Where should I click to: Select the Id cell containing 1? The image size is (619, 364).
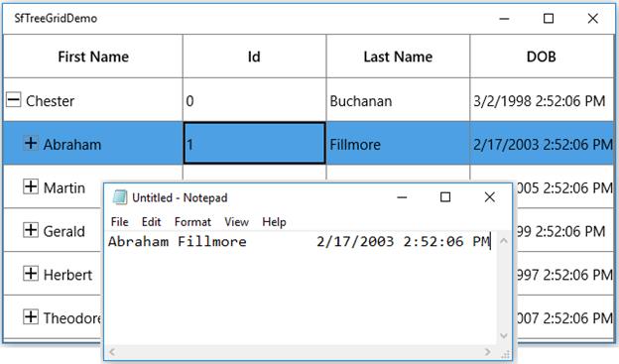pyautogui.click(x=254, y=143)
